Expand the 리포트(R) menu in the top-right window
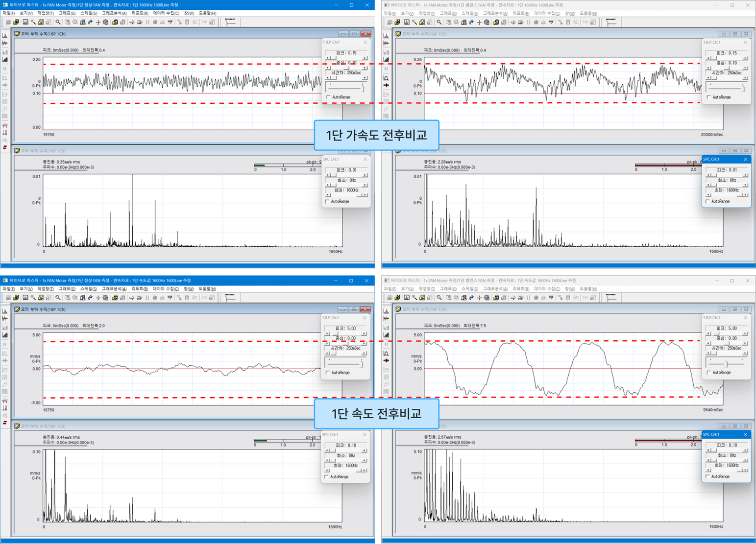 [x=520, y=13]
